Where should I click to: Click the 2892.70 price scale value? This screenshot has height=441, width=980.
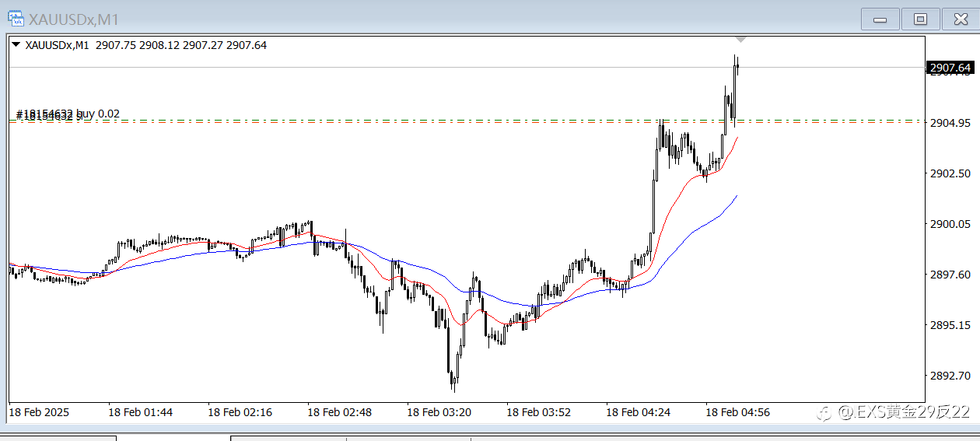click(950, 376)
